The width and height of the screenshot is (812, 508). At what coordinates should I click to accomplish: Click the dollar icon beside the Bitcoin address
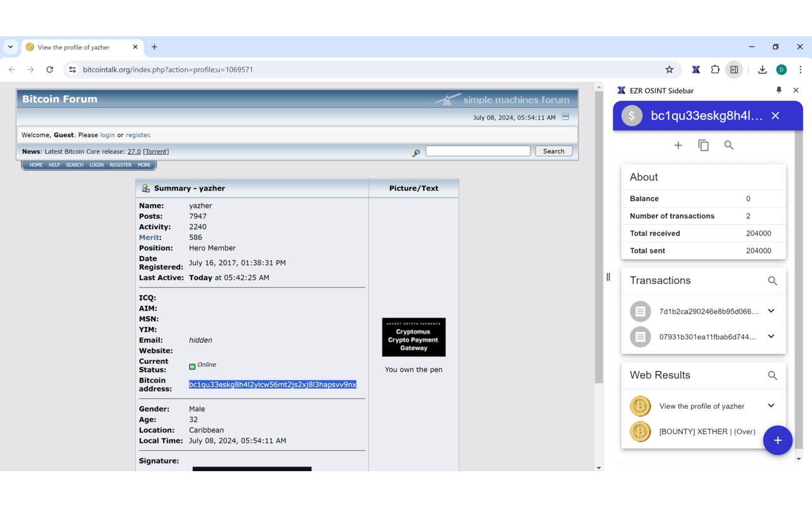tap(631, 116)
